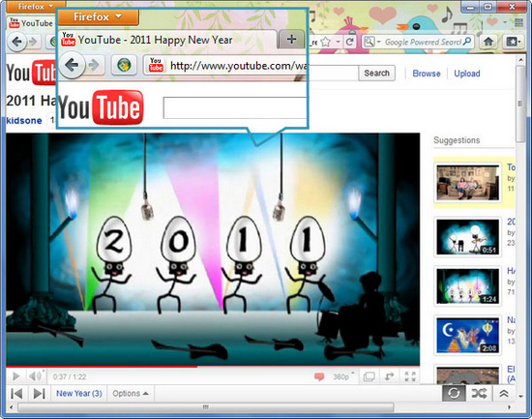This screenshot has width=532, height=419.
Task: Click the horizontal scrollbar left arrow
Action: coord(12,406)
